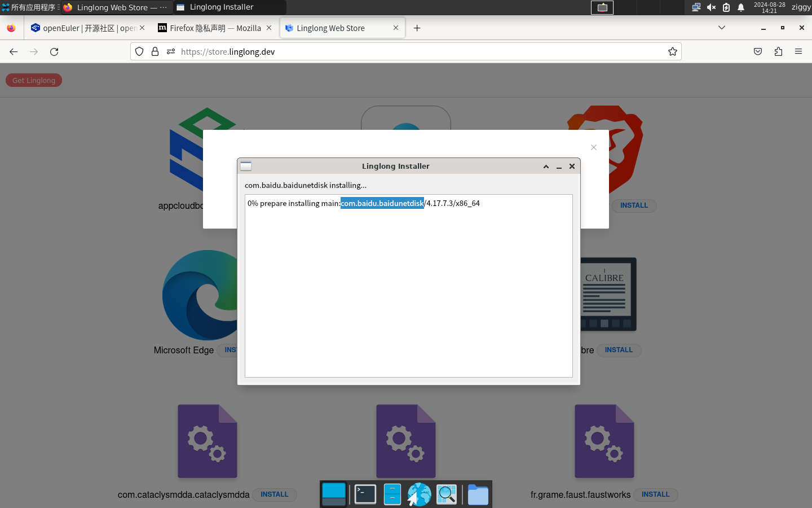This screenshot has height=508, width=812.
Task: Open the application finder magnifier dock icon
Action: pyautogui.click(x=447, y=494)
